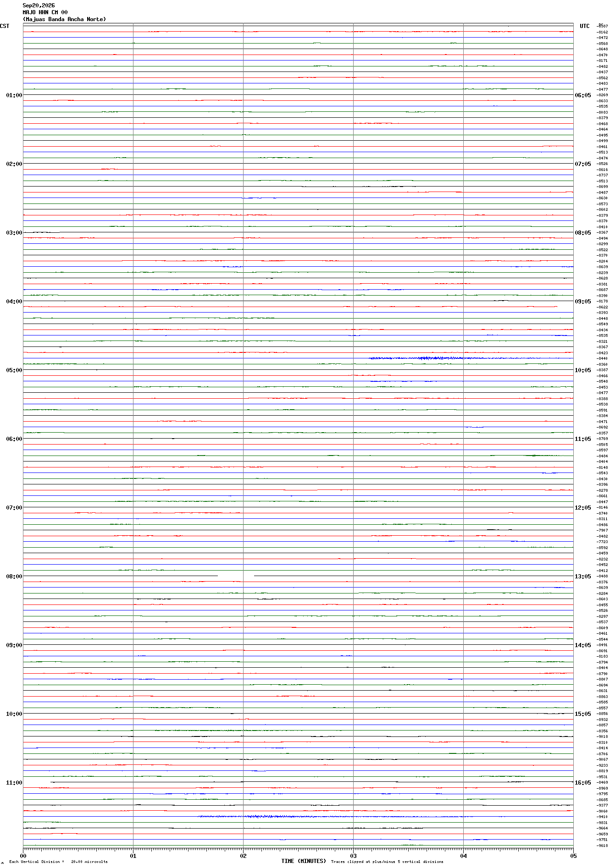Click the 10:05 UTC time marker
Viewport: 610px width, 868px height.
click(583, 370)
